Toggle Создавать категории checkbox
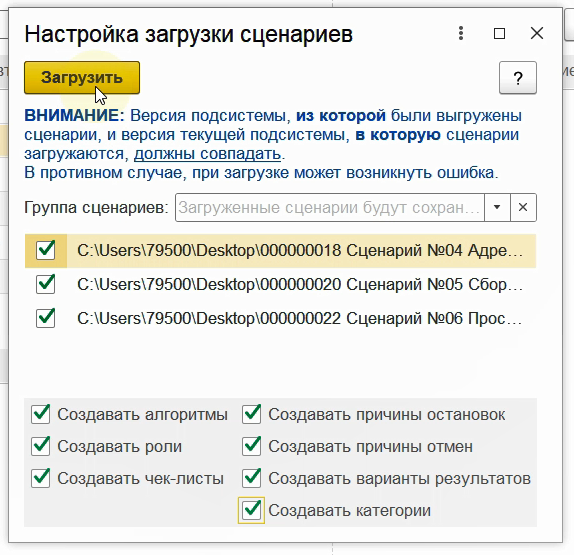 click(251, 510)
